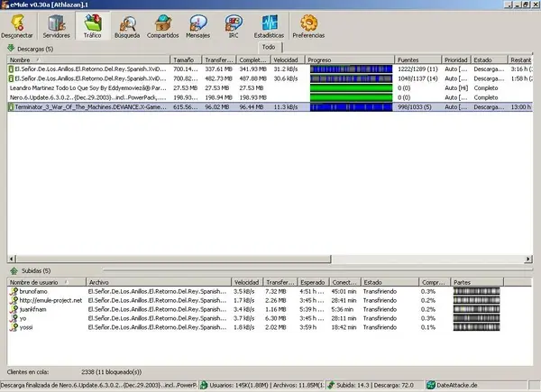Sort downloads by Estado column header
This screenshot has width=541, height=392.
(490, 59)
